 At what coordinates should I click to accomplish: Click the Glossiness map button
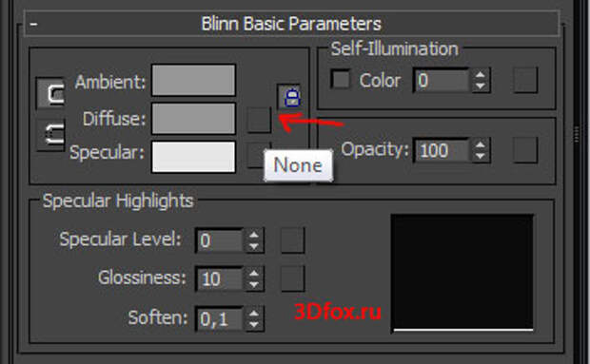pyautogui.click(x=293, y=278)
